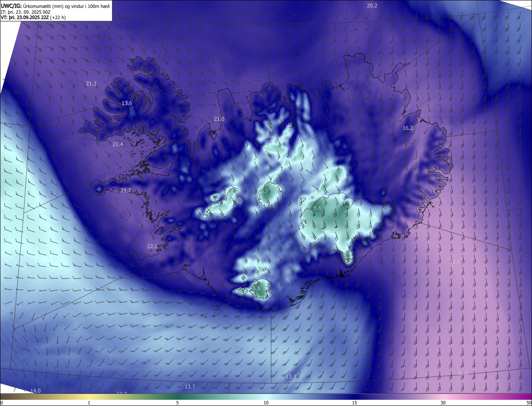Click the 26.6 value label
The width and height of the screenshot is (532, 406).
point(463,373)
